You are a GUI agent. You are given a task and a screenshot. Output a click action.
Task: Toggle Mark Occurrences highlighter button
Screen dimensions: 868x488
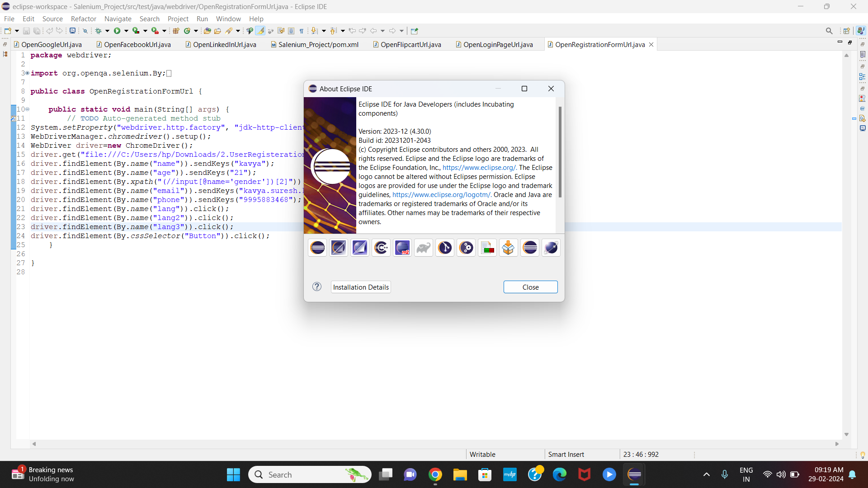[260, 31]
